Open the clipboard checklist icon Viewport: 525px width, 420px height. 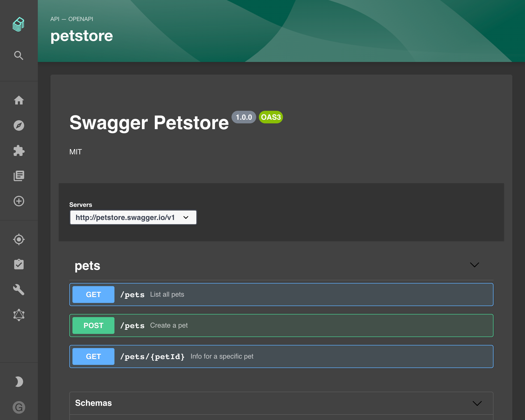19,264
